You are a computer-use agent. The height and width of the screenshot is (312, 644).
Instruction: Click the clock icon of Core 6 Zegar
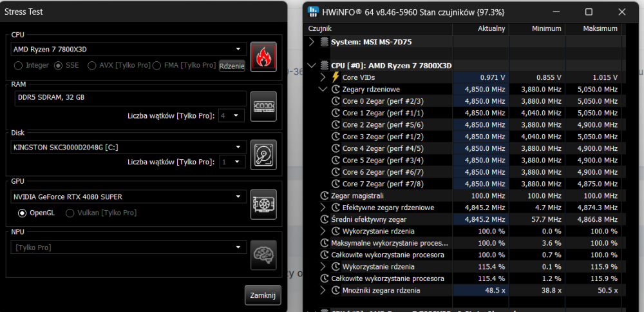coord(336,172)
